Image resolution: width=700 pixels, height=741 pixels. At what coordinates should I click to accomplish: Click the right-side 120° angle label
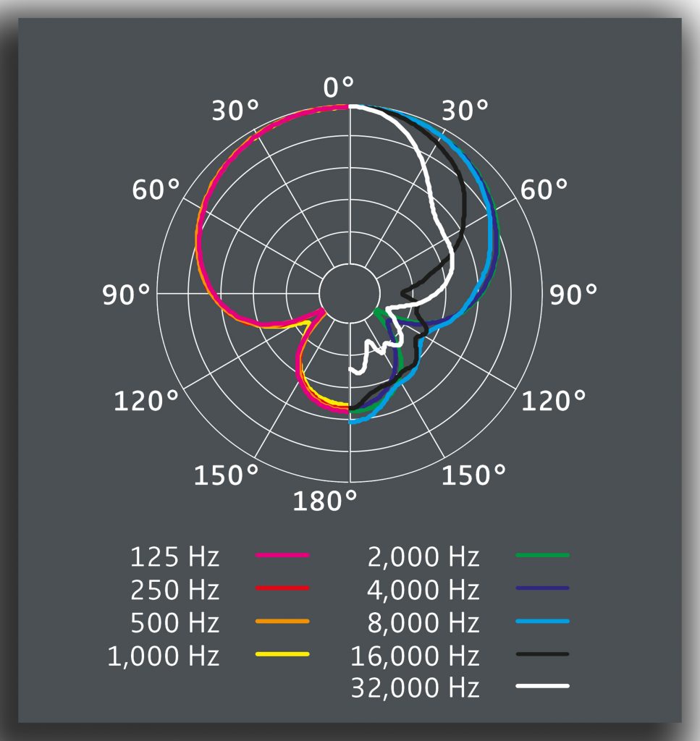click(x=553, y=401)
